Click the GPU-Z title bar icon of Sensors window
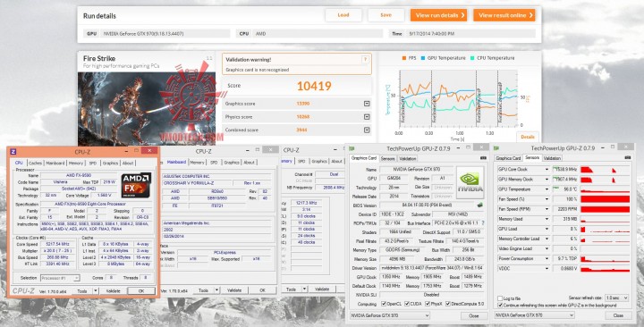Viewport: 644px width, 327px height. (496, 148)
